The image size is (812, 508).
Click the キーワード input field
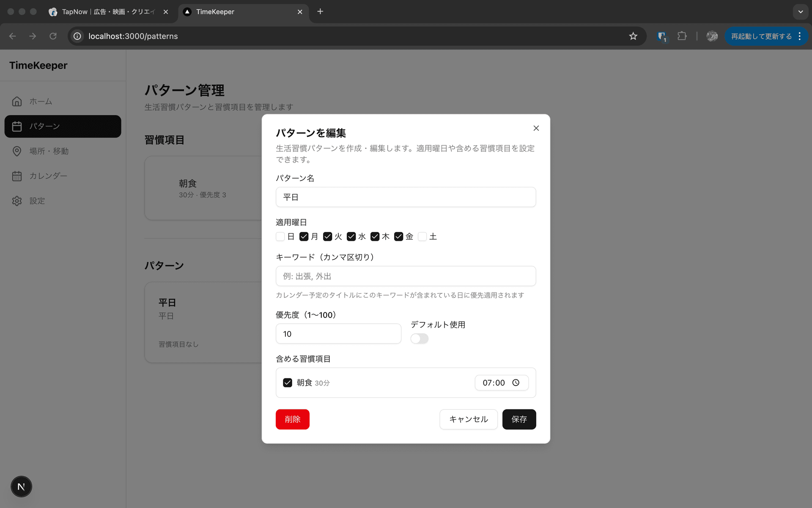pos(405,276)
